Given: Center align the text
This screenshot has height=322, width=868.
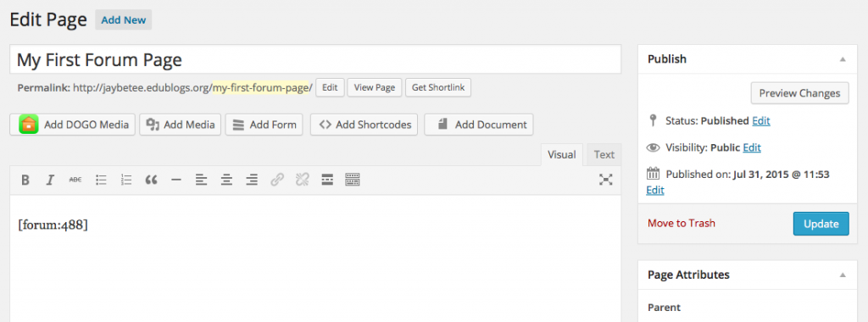Looking at the screenshot, I should pos(226,180).
